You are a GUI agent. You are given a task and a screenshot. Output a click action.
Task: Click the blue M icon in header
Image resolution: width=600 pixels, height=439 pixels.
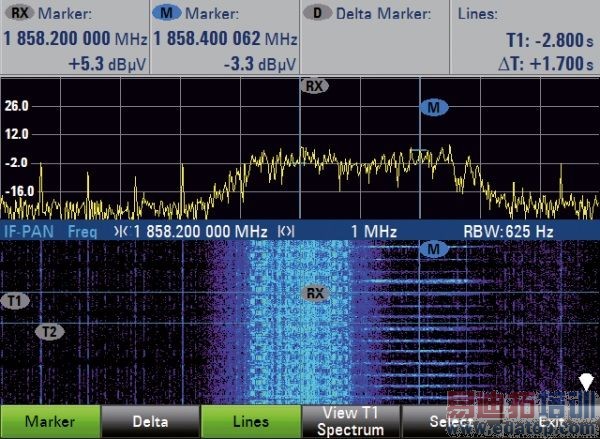pos(166,13)
